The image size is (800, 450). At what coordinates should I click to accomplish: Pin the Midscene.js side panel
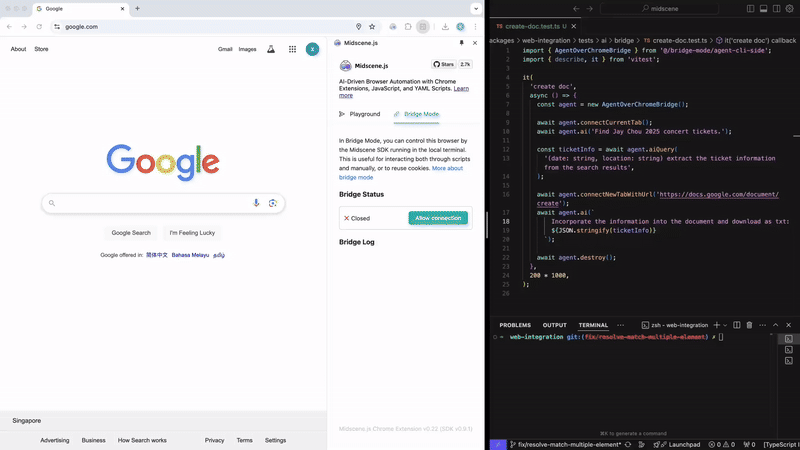[462, 43]
